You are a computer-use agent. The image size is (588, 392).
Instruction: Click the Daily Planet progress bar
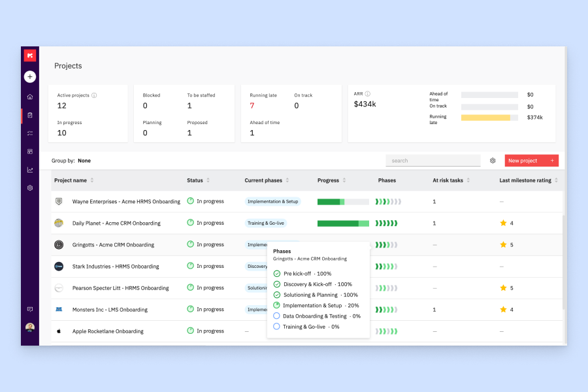tap(343, 223)
